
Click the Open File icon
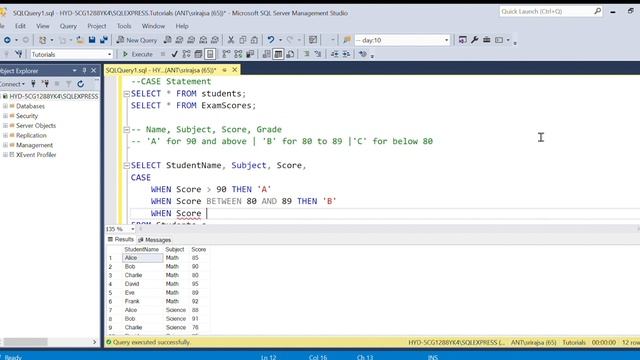point(80,40)
